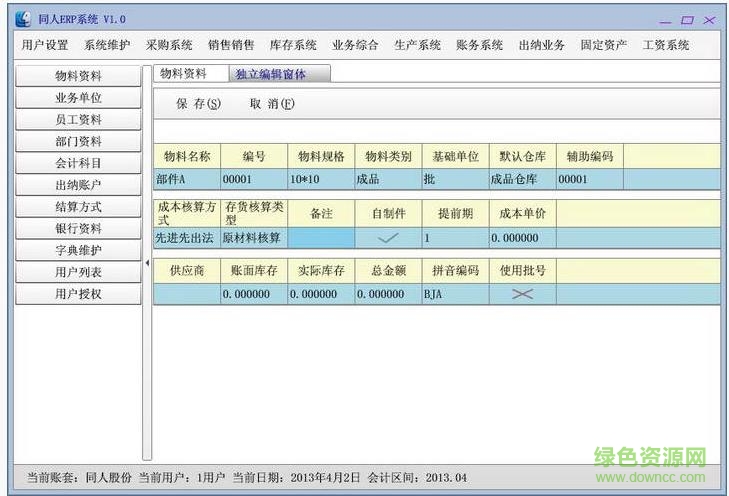Screen dimensions: 729x496
Task: Maximize the ERP window
Action: 687,20
